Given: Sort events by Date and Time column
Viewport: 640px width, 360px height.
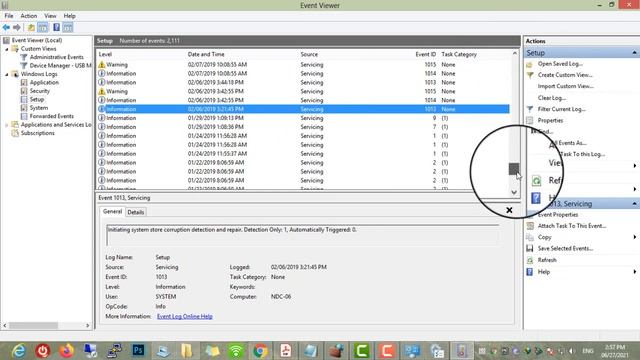Looking at the screenshot, I should [x=206, y=54].
